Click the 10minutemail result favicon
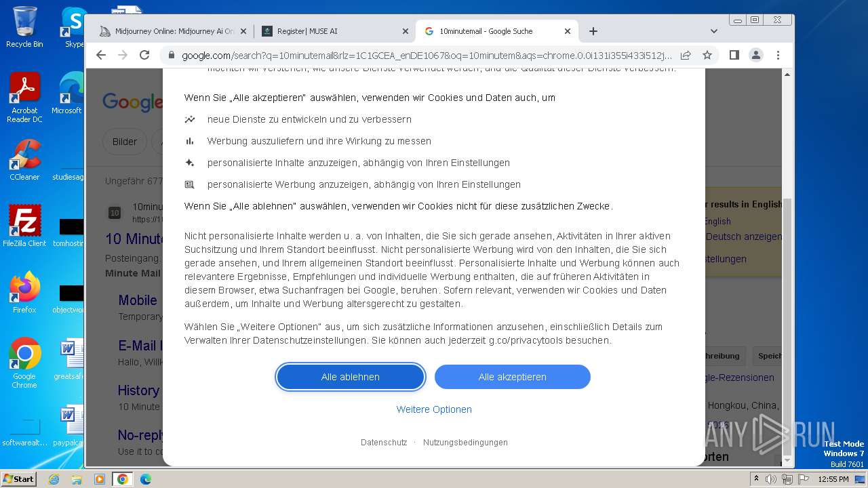Screen dimensions: 868x488 click(x=115, y=213)
